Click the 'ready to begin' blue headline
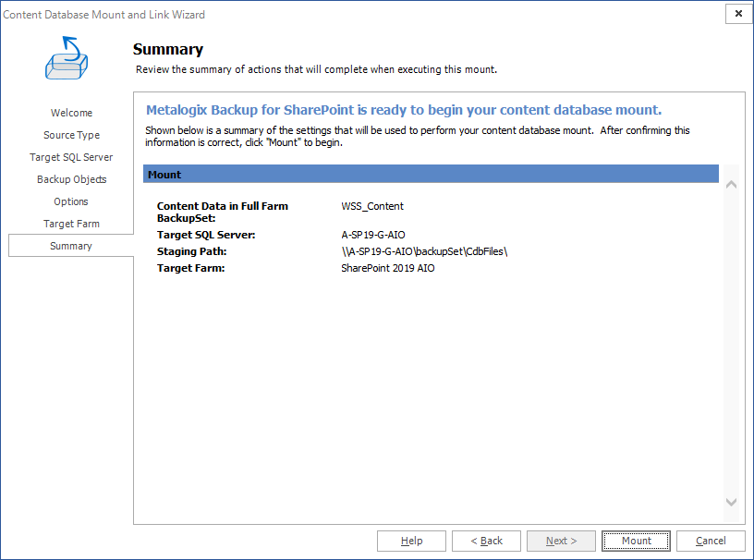Viewport: 754px width, 560px height. click(x=404, y=110)
